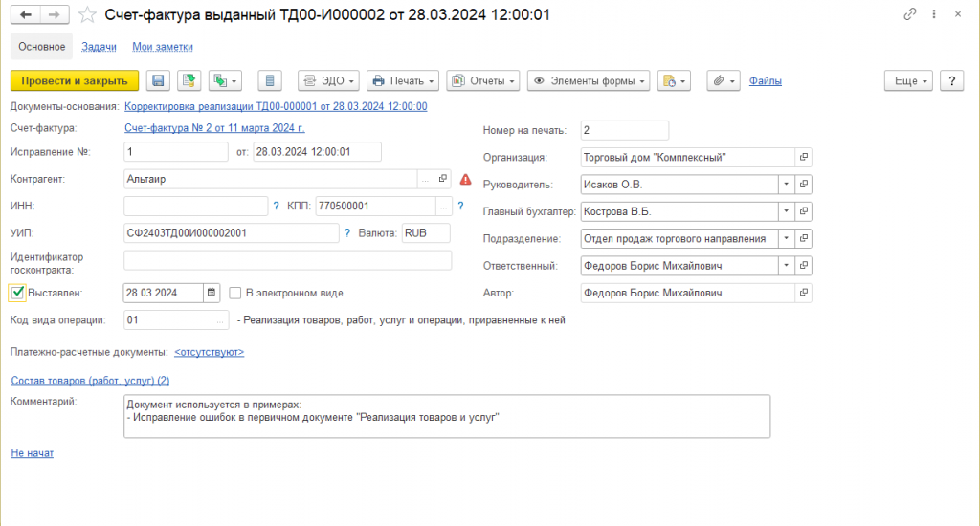The width and height of the screenshot is (980, 526).
Task: Expand the Руководитель dropdown list
Action: pyautogui.click(x=787, y=185)
